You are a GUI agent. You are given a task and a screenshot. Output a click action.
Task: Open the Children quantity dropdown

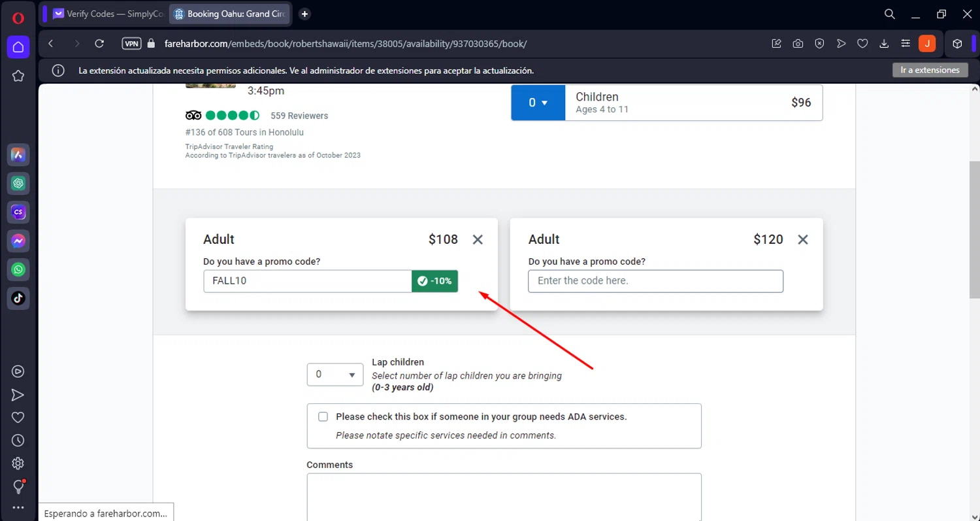538,103
